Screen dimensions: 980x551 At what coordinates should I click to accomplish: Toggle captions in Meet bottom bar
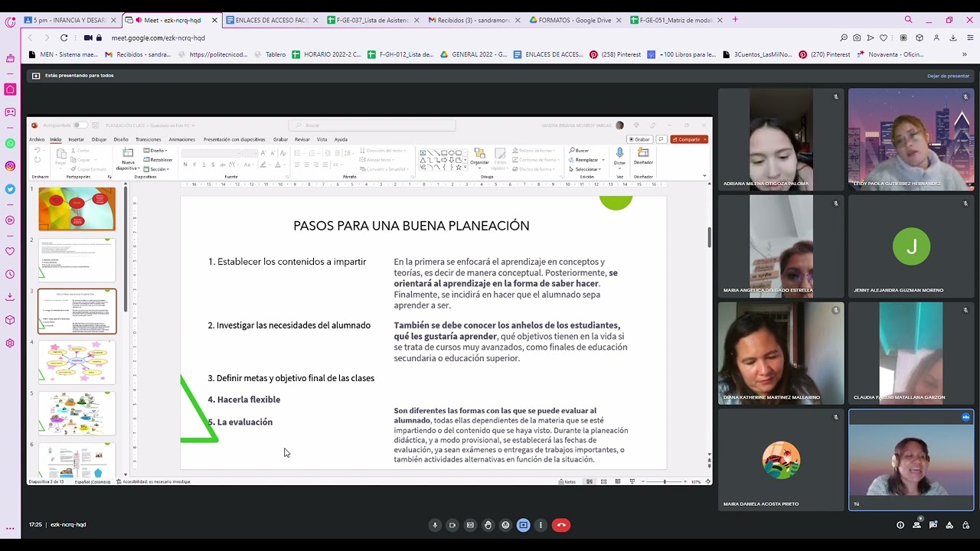[470, 525]
